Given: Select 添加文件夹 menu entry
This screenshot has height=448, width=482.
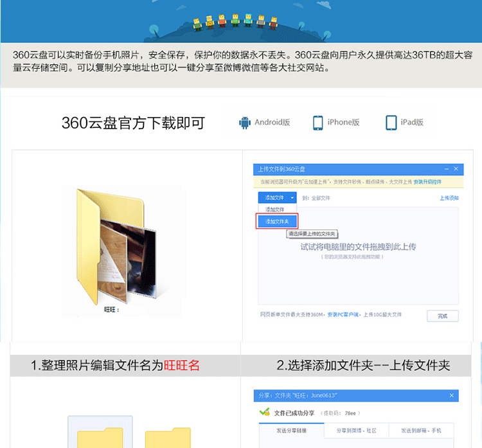Looking at the screenshot, I should point(277,221).
